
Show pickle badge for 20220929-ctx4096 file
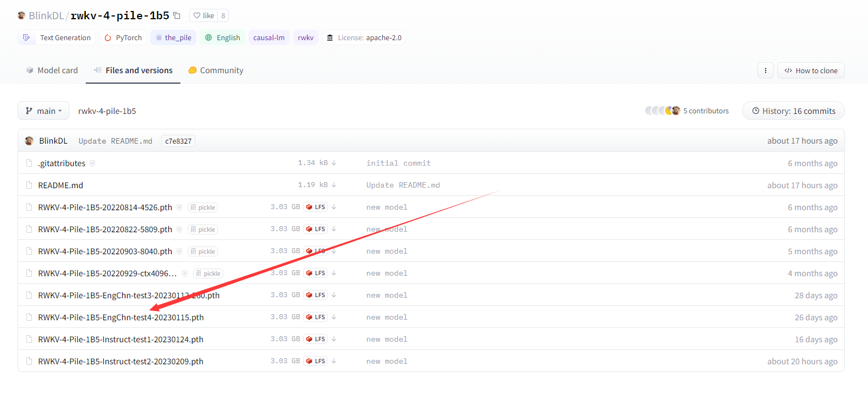[208, 273]
